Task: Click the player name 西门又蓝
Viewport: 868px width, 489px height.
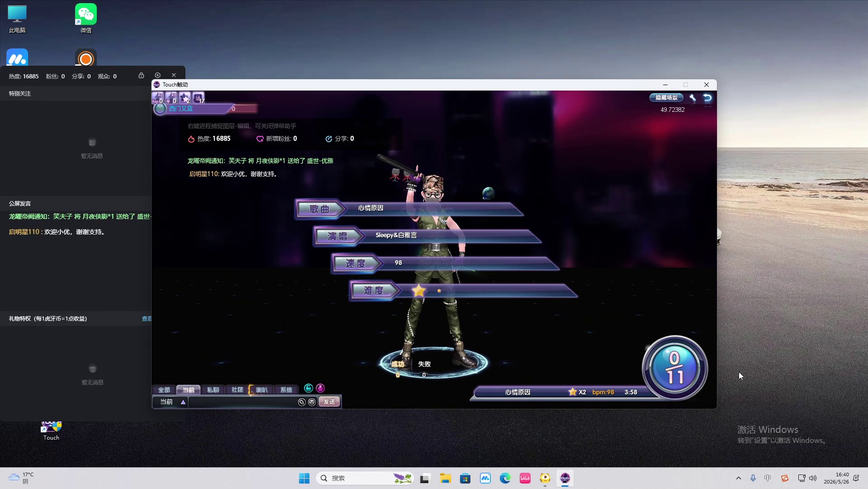Action: [x=181, y=109]
